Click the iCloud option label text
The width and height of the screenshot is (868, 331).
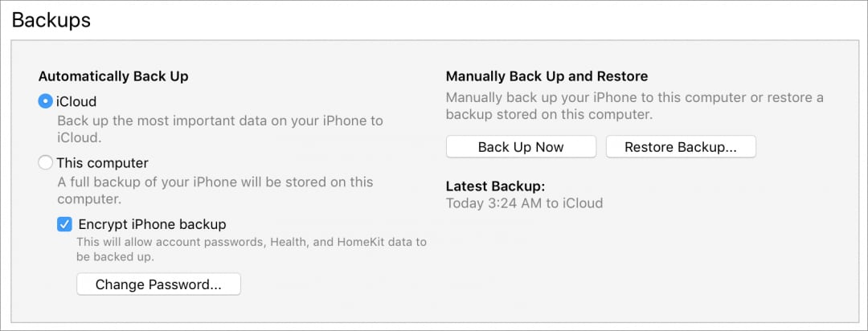[x=76, y=102]
